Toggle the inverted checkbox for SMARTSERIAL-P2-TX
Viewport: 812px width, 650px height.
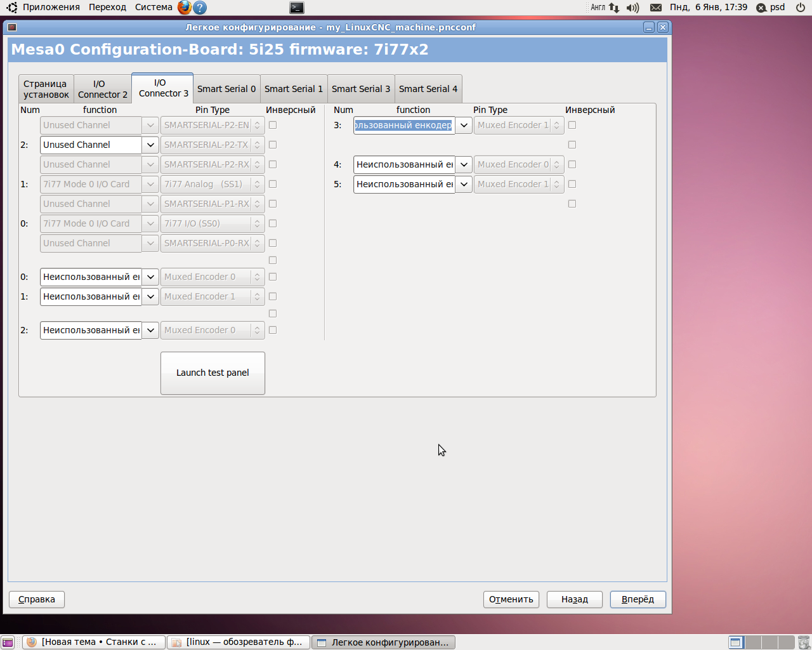[x=273, y=145]
